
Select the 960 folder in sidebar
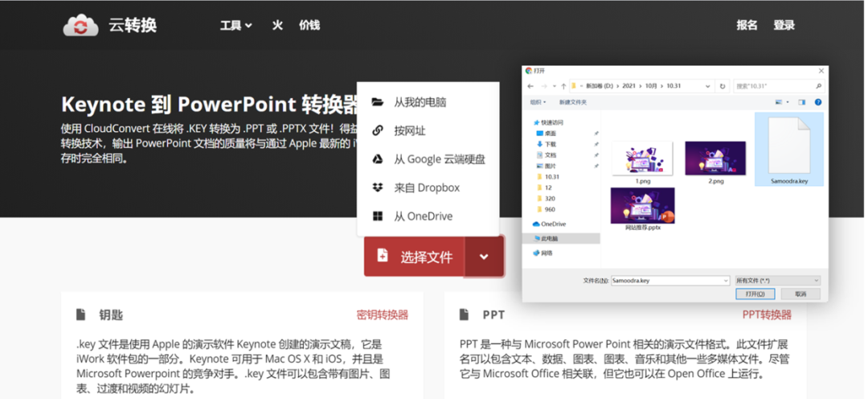(x=546, y=209)
